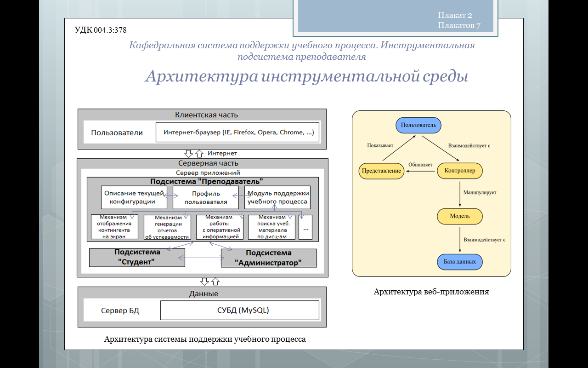
Task: Click the 'Показывает' arrow label
Action: [380, 145]
